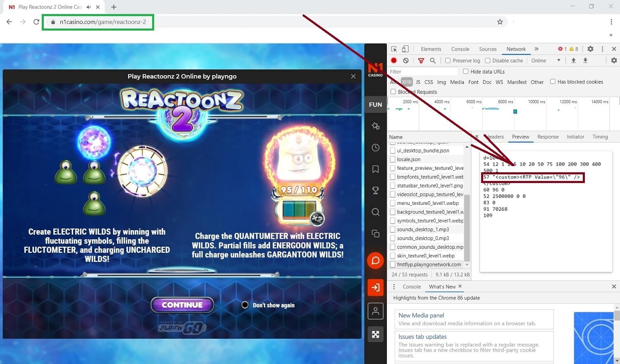Click the What's New panel scrollbar
620x364 pixels.
click(x=617, y=316)
